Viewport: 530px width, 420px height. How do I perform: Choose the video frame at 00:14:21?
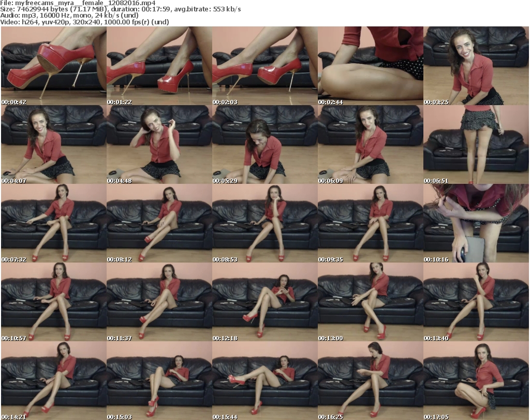tap(54, 381)
